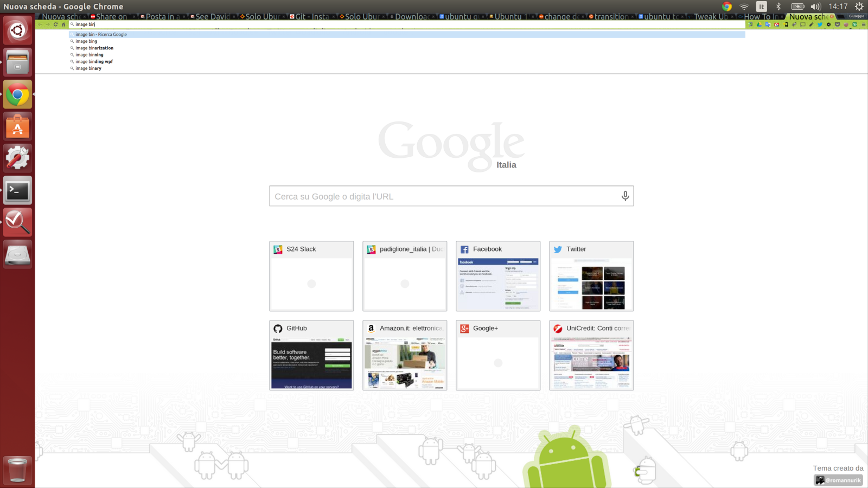
Task: Open the Google Translate extension
Action: click(x=768, y=24)
